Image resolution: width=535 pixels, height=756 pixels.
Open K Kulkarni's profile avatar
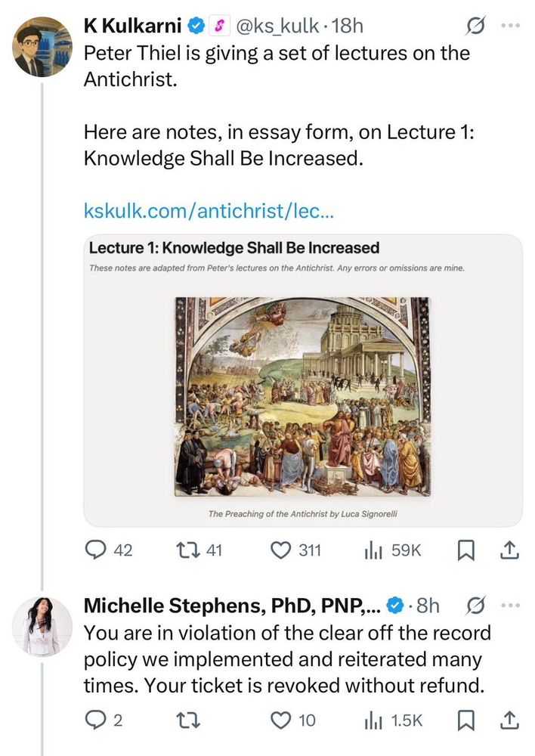coord(42,47)
